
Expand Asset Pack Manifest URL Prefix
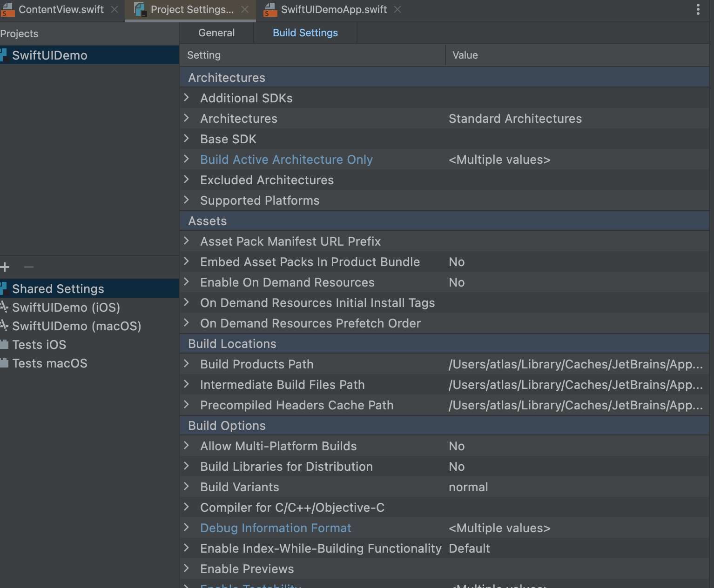point(187,241)
